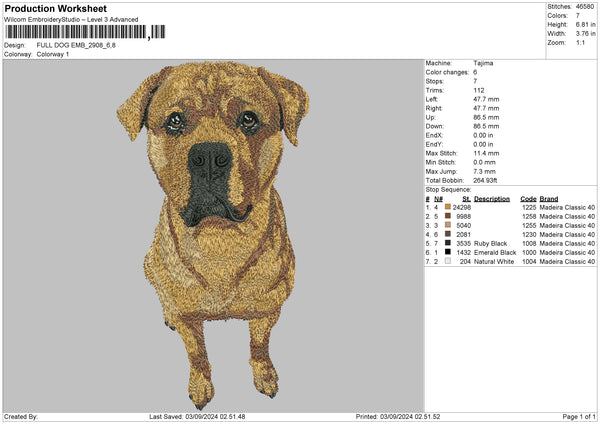Click the Brand column header
Screen dimensions: 600x424
tap(549, 198)
